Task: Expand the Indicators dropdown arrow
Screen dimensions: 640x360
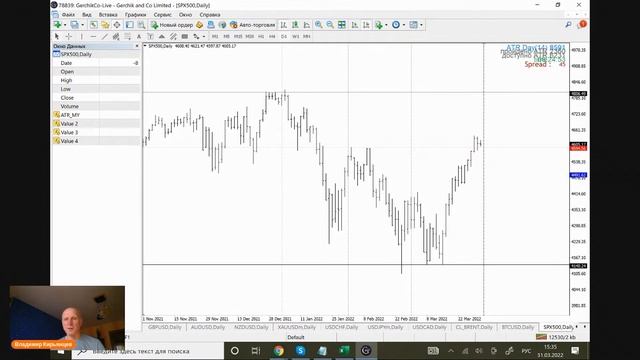Action: click(x=386, y=25)
